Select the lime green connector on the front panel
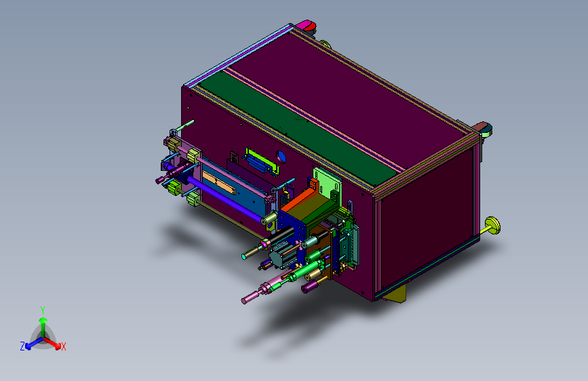Image resolution: width=588 pixels, height=381 pixels. coord(262,161)
